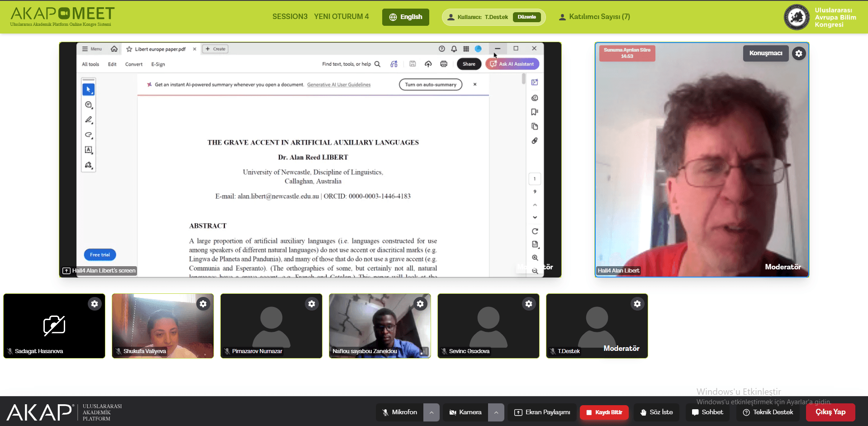
Task: Rotate page with Acrobat rotate icon
Action: coord(535,231)
